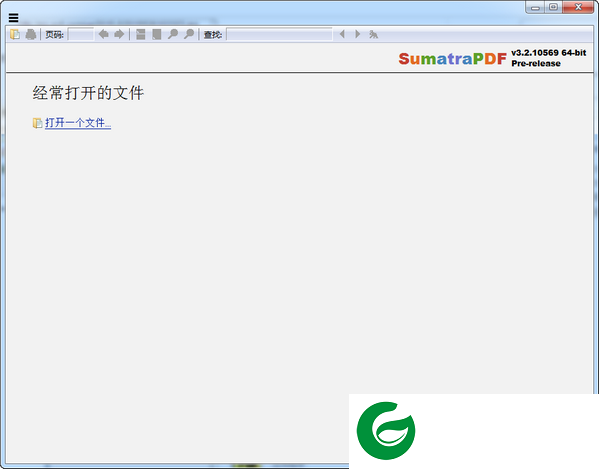Image resolution: width=599 pixels, height=469 pixels.
Task: Click the zoom in magnifier
Action: click(189, 34)
